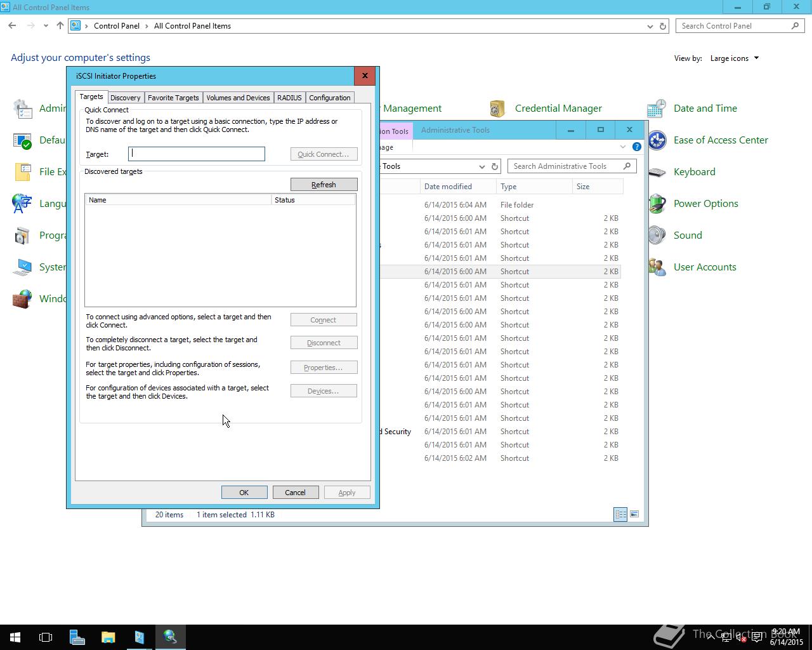Open the Power Options icon
Viewport: 812px width, 650px height.
tap(657, 204)
